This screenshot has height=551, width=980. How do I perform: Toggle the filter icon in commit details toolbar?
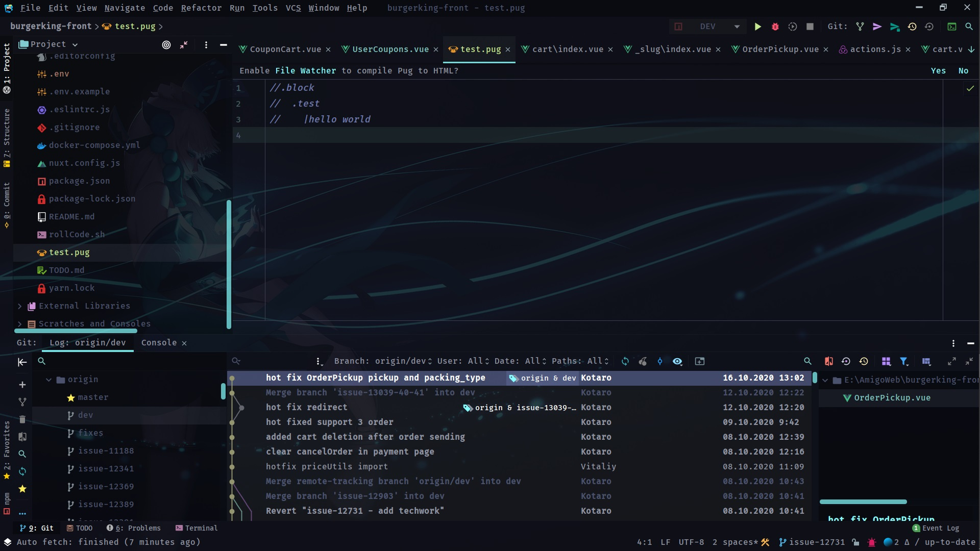click(904, 361)
